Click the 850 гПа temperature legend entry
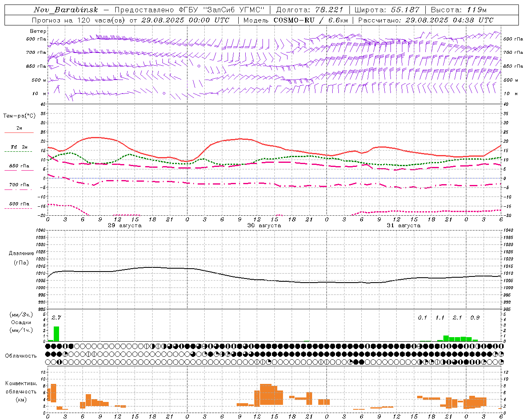Image resolution: width=525 pixels, height=420 pixels. click(19, 166)
